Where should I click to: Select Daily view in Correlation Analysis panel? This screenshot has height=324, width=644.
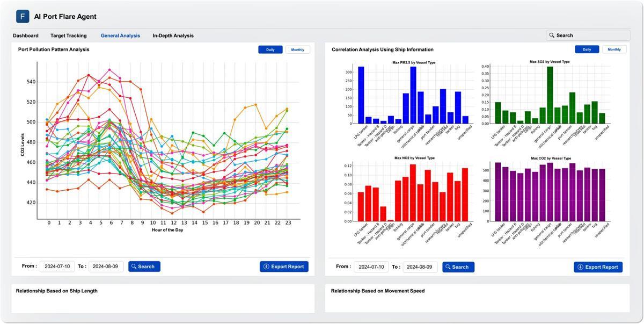tap(587, 49)
